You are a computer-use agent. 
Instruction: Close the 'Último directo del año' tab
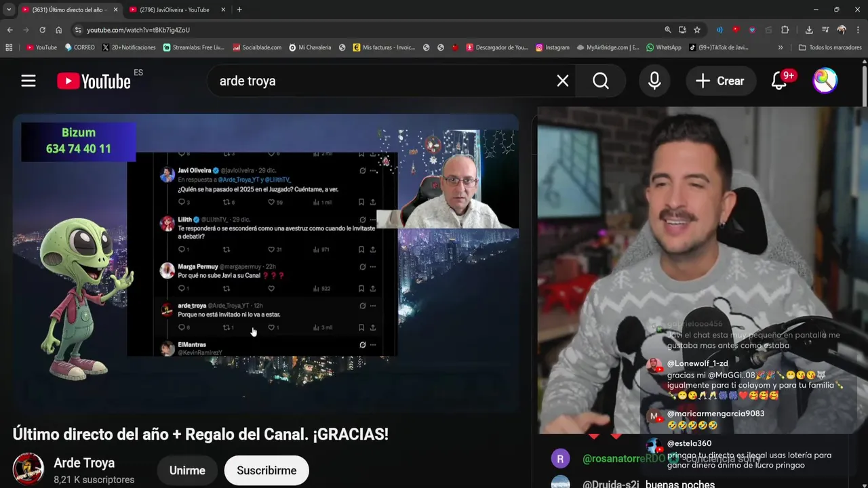point(115,9)
